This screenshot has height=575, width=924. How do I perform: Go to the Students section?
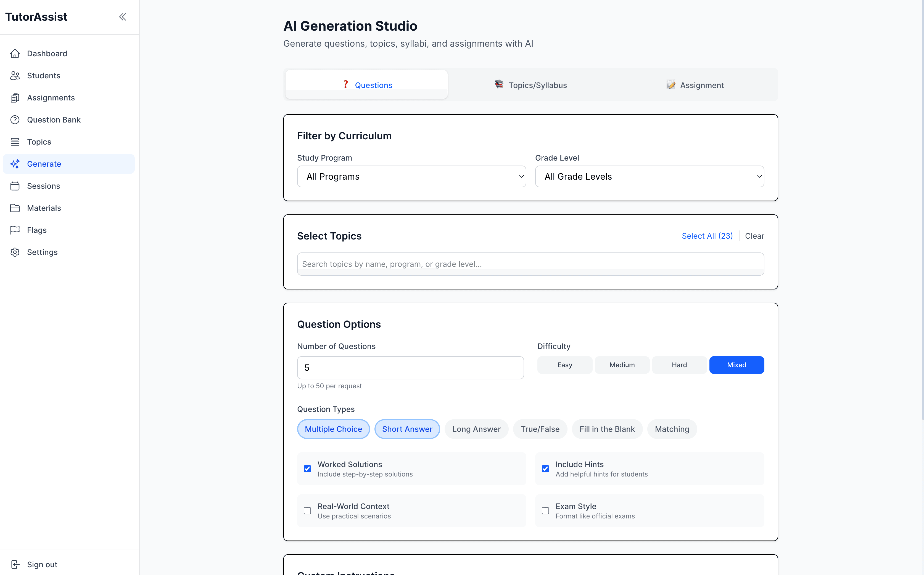coord(68,76)
